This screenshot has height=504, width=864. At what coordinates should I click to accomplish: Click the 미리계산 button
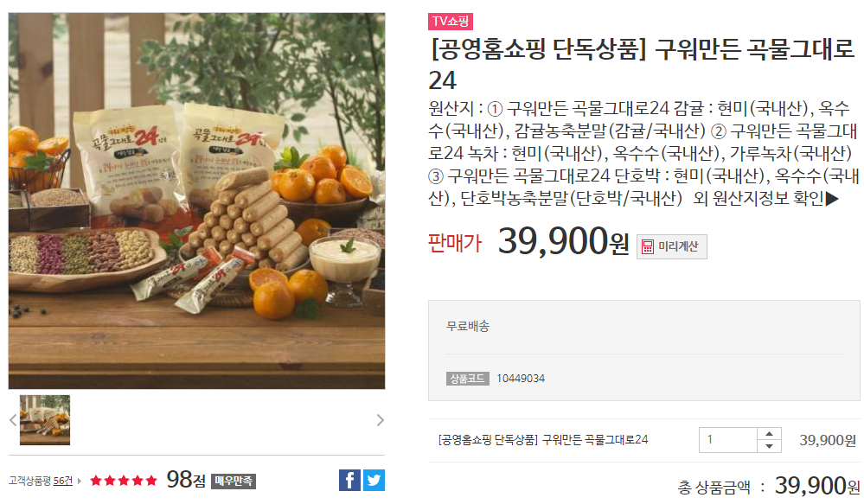point(672,246)
